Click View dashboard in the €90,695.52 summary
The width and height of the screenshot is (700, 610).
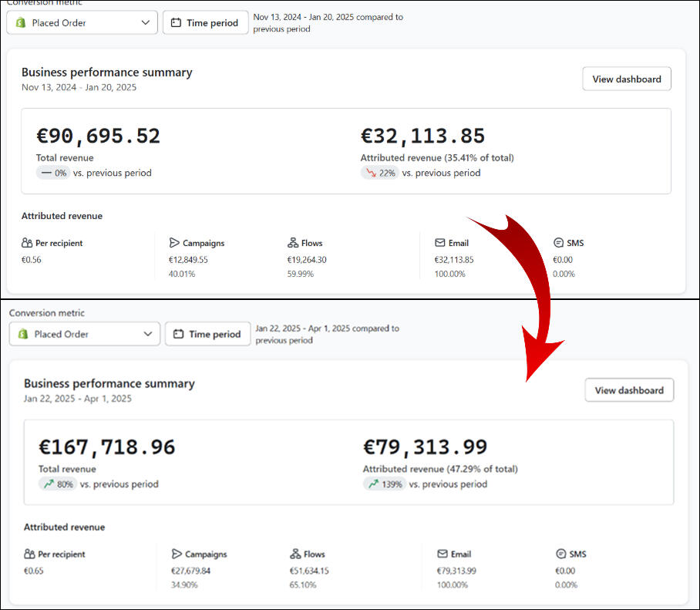point(626,79)
